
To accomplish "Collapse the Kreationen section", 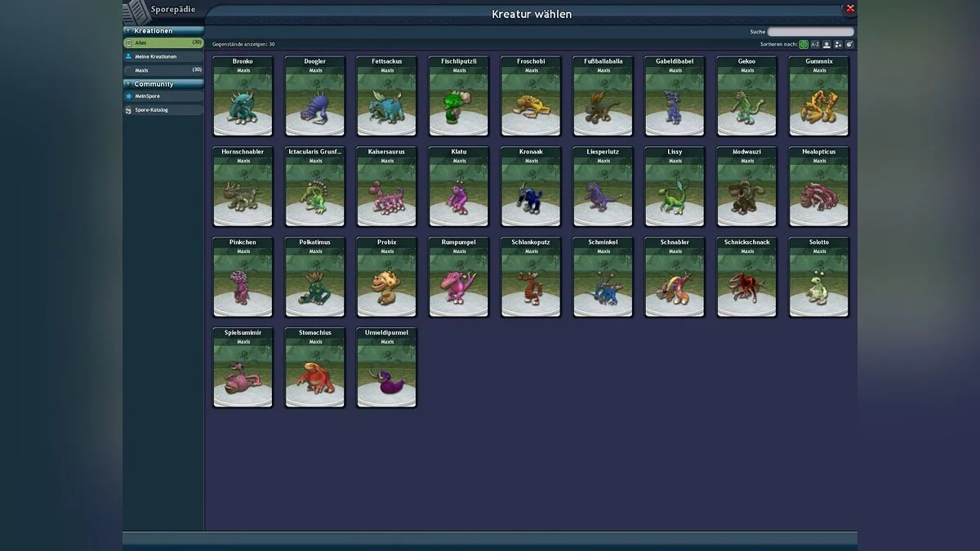I will point(128,30).
